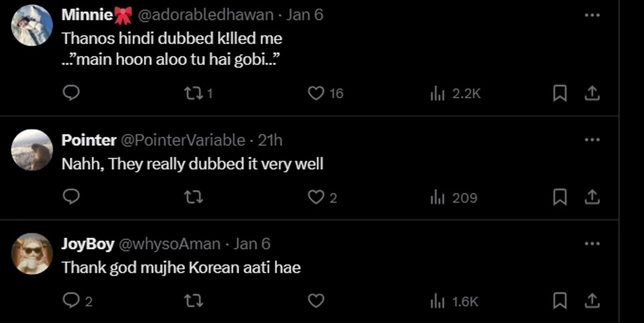This screenshot has width=644, height=323.
Task: View analytics on Minnie's 2.2K-view tweet
Action: coord(438,94)
